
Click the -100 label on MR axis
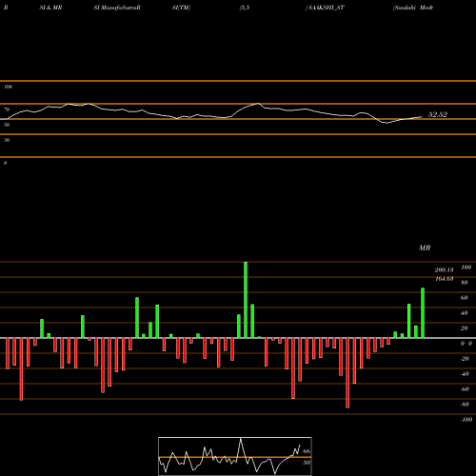pos(466,420)
